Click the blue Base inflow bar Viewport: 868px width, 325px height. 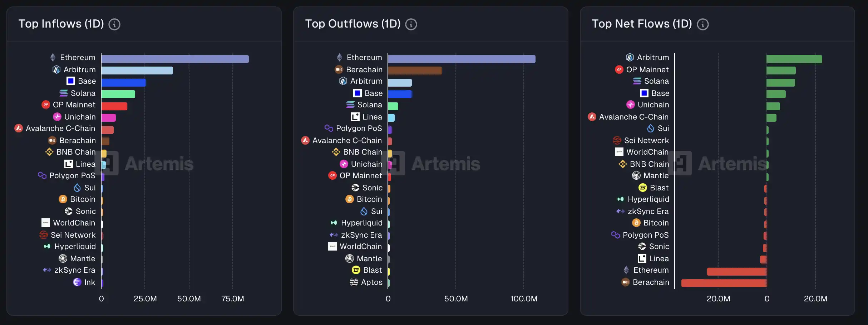coord(123,83)
